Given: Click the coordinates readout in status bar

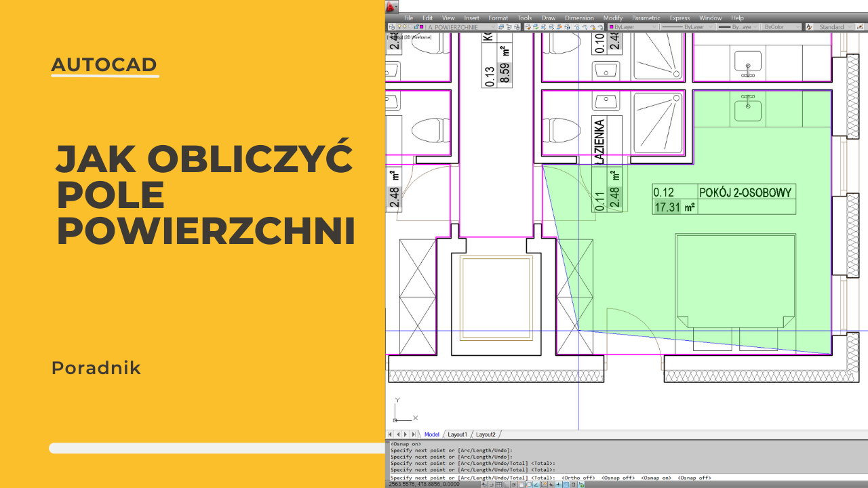Looking at the screenshot, I should (x=424, y=485).
